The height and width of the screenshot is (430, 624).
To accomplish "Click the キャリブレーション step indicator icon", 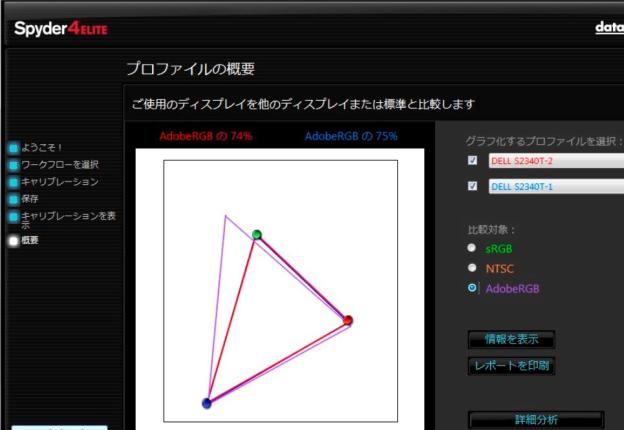I will click(14, 182).
